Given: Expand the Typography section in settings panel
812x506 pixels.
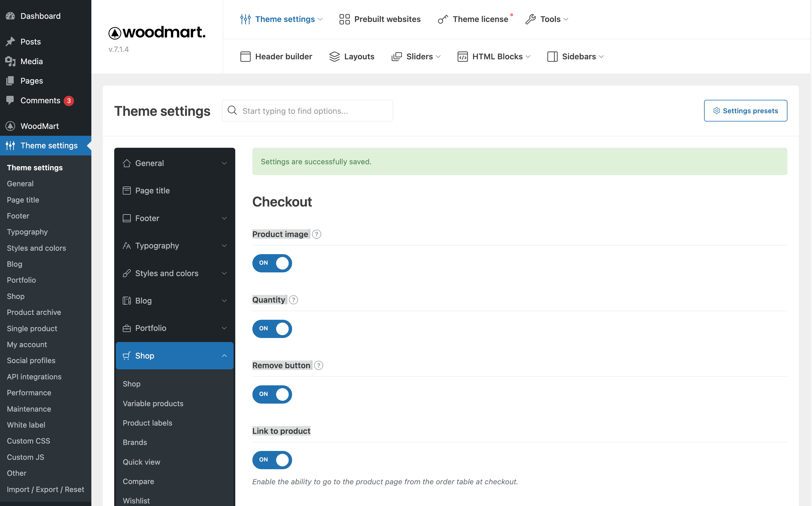Looking at the screenshot, I should click(x=174, y=245).
